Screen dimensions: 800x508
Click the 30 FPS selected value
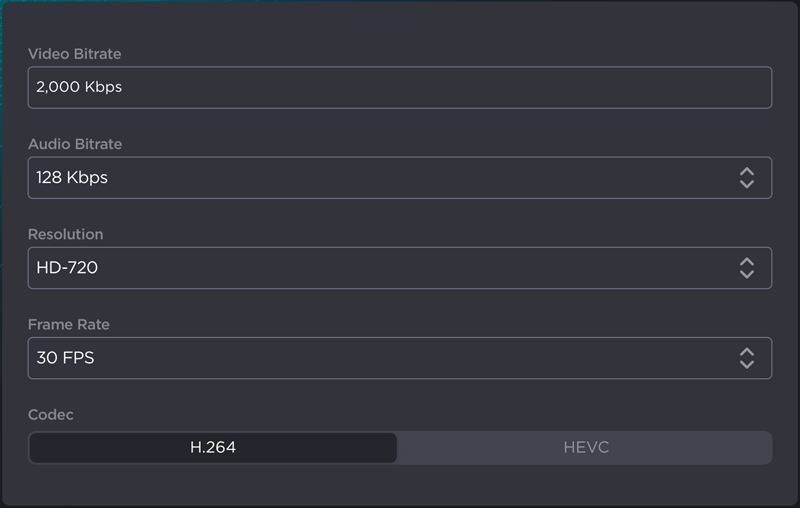click(x=65, y=358)
